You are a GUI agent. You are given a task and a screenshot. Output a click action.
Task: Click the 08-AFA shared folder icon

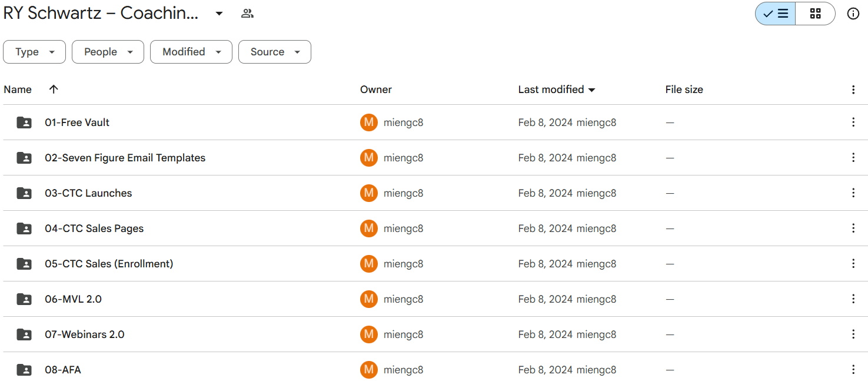(x=24, y=370)
